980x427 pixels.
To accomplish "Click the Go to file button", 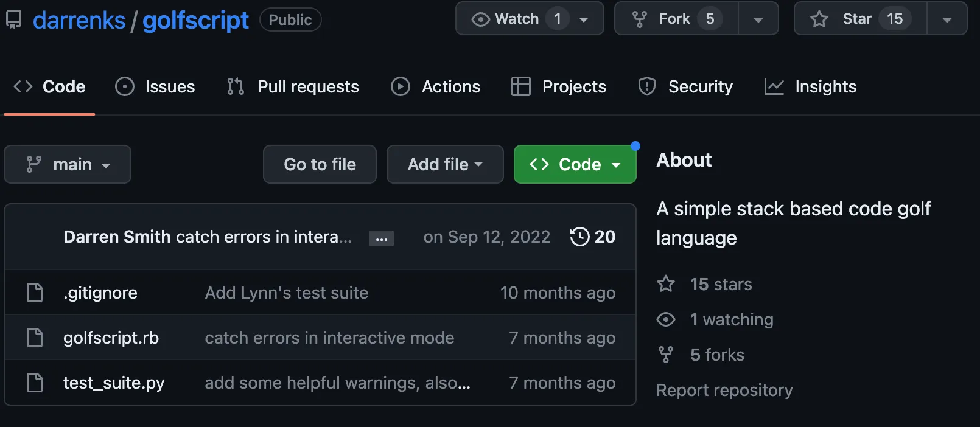I will pyautogui.click(x=320, y=164).
